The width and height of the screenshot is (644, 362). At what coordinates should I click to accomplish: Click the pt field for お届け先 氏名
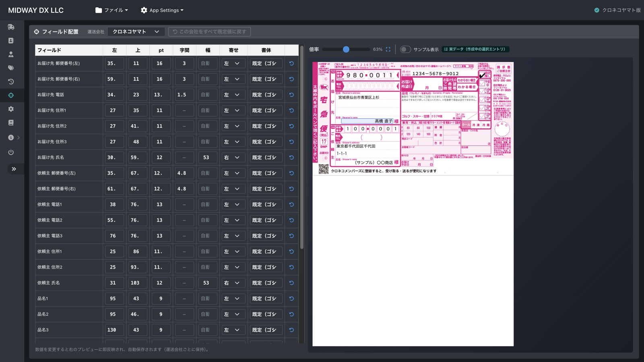[x=161, y=158]
